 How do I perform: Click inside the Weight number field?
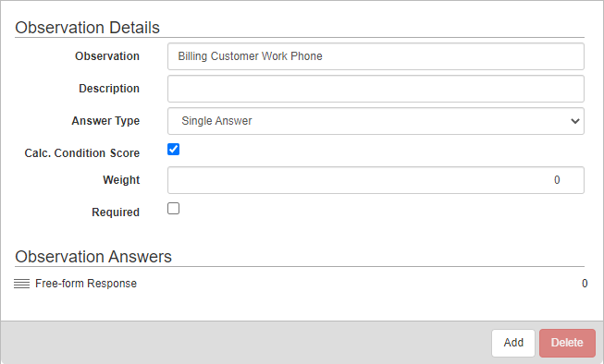pos(376,180)
